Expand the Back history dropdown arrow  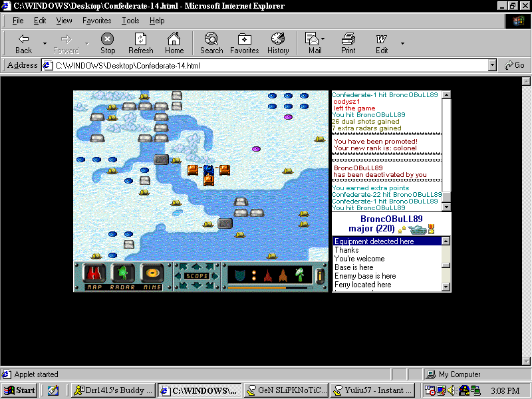point(45,43)
